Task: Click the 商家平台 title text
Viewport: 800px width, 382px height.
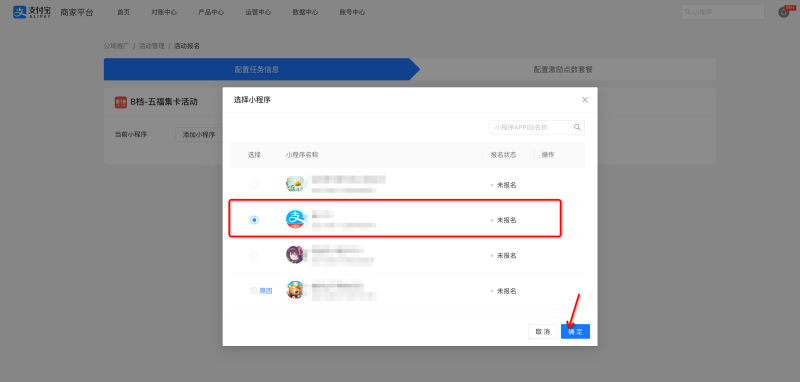Action: pos(77,12)
